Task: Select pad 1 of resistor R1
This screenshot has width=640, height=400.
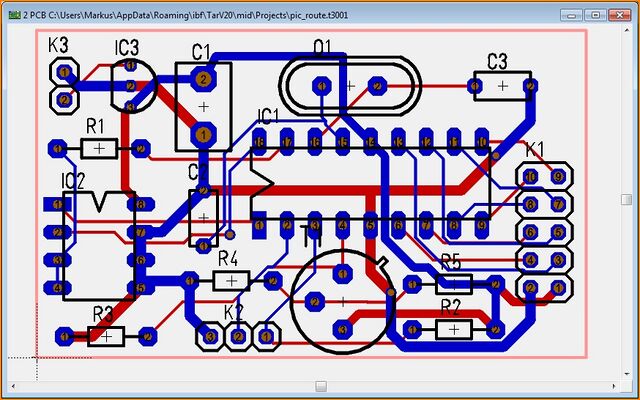Action: pyautogui.click(x=57, y=149)
